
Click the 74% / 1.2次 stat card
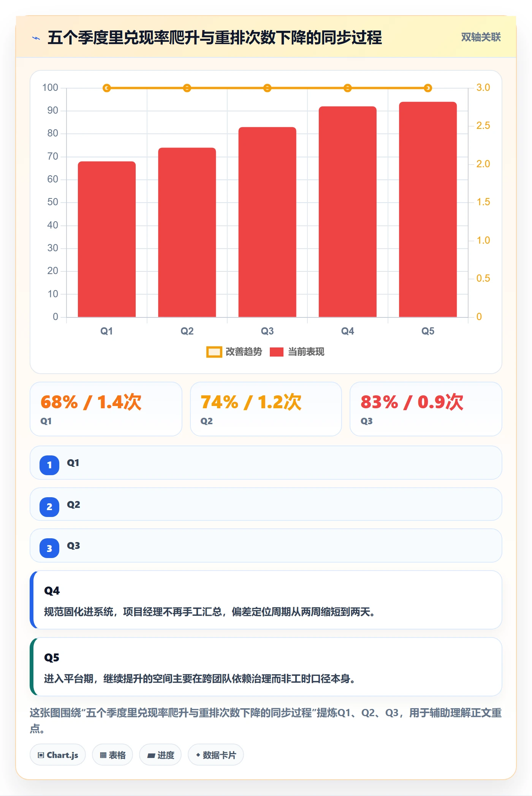tap(266, 409)
